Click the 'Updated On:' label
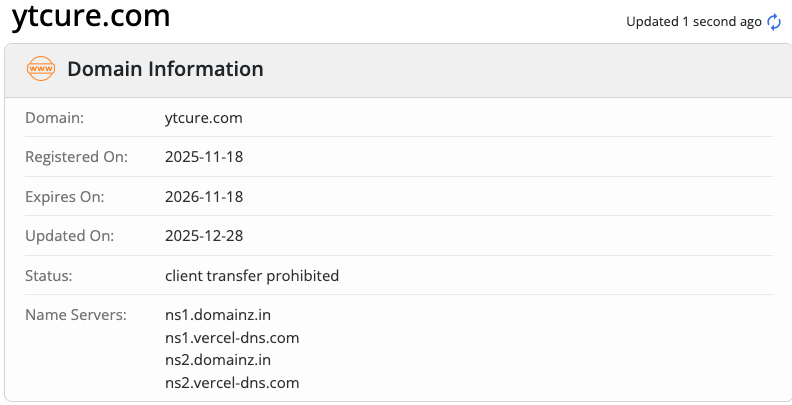 (x=69, y=236)
